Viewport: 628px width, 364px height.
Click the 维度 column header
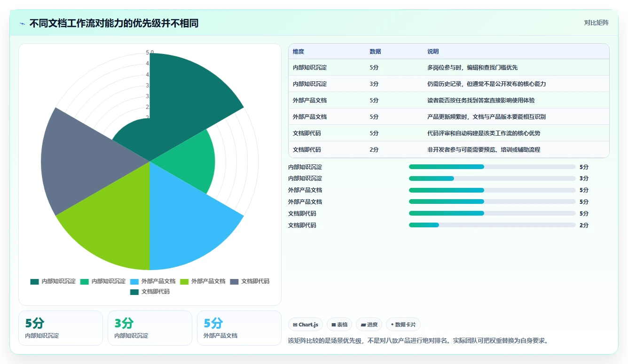click(x=298, y=52)
